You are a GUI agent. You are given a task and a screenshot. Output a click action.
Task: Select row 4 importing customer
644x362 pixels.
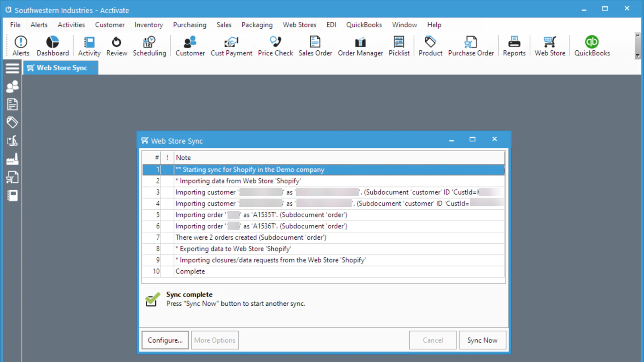point(324,204)
